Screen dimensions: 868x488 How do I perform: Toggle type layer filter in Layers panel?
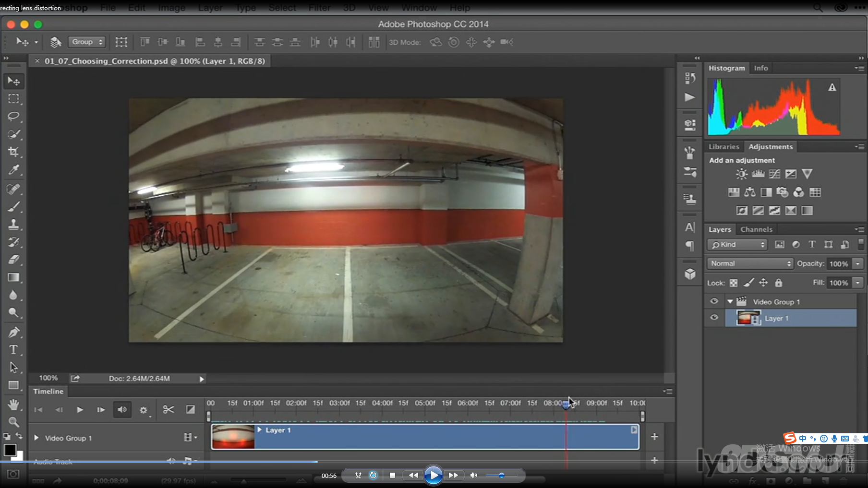click(x=812, y=244)
